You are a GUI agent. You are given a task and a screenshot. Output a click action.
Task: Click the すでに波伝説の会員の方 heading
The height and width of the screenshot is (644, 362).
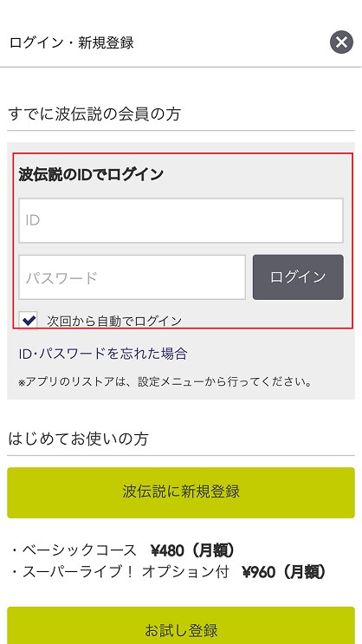coord(94,114)
